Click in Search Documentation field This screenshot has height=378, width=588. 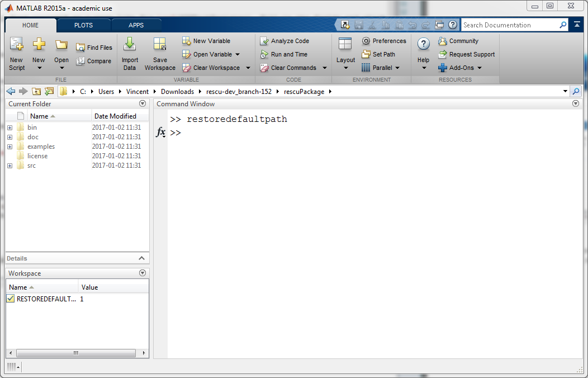point(510,25)
